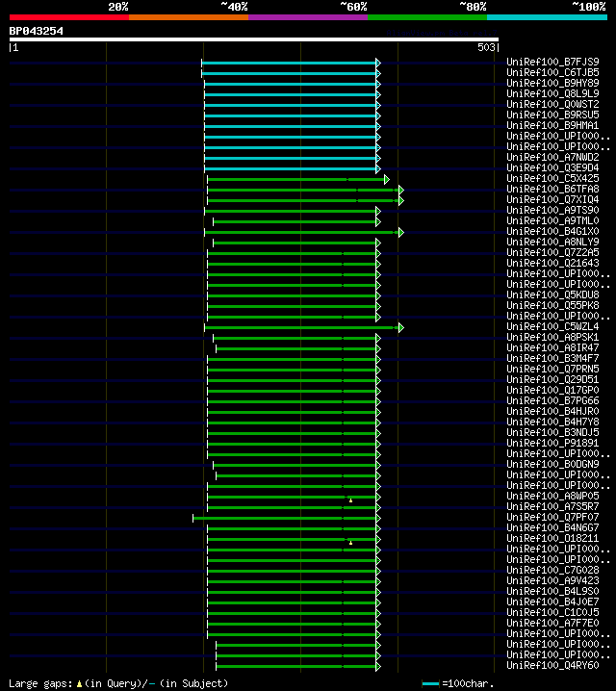
Task: Select the UniRef100_A8WP05 label
Action: click(x=552, y=496)
